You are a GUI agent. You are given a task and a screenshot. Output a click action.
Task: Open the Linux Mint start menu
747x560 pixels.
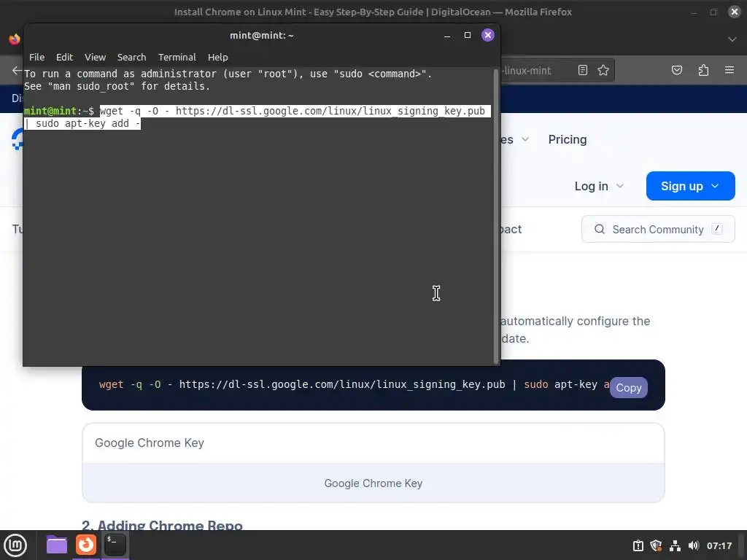point(15,545)
